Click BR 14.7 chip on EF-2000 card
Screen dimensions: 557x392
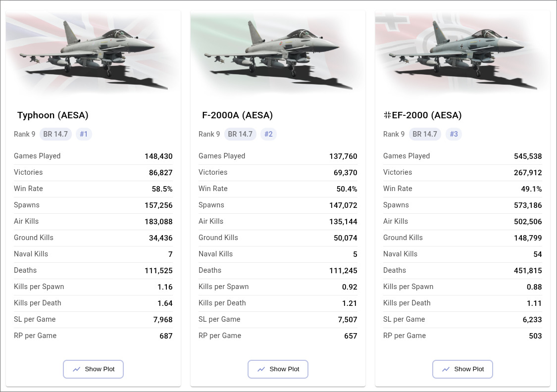click(425, 134)
